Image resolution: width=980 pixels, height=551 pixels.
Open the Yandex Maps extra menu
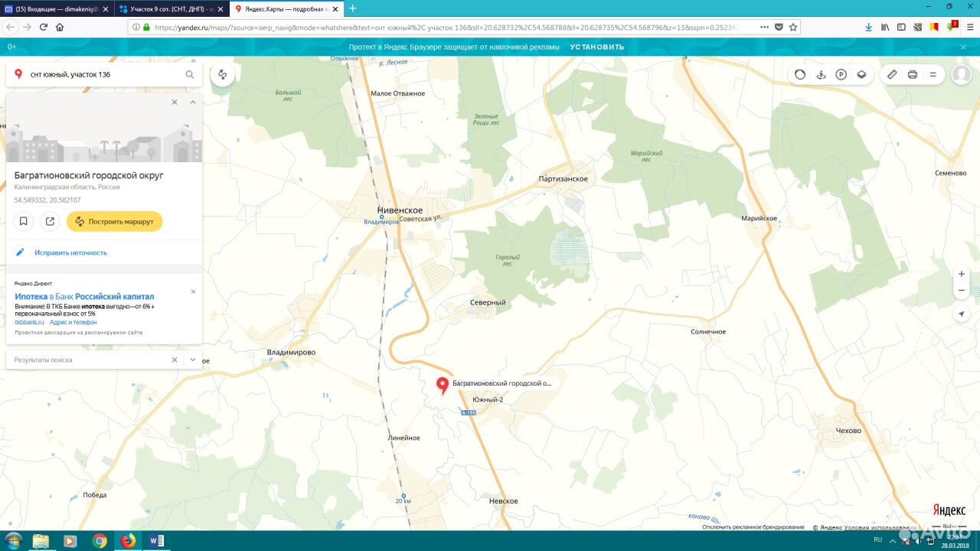[x=933, y=74]
